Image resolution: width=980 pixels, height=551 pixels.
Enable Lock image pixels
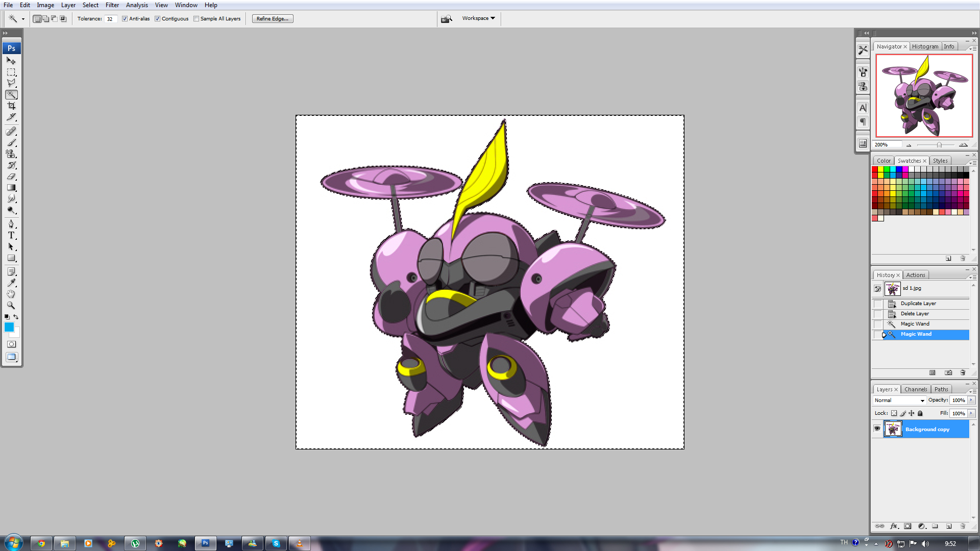tap(903, 413)
